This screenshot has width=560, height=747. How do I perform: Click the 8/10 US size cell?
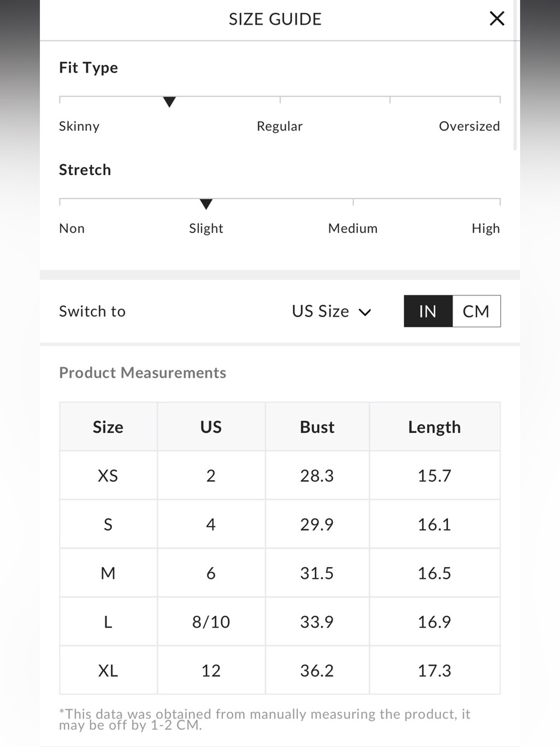[211, 621]
